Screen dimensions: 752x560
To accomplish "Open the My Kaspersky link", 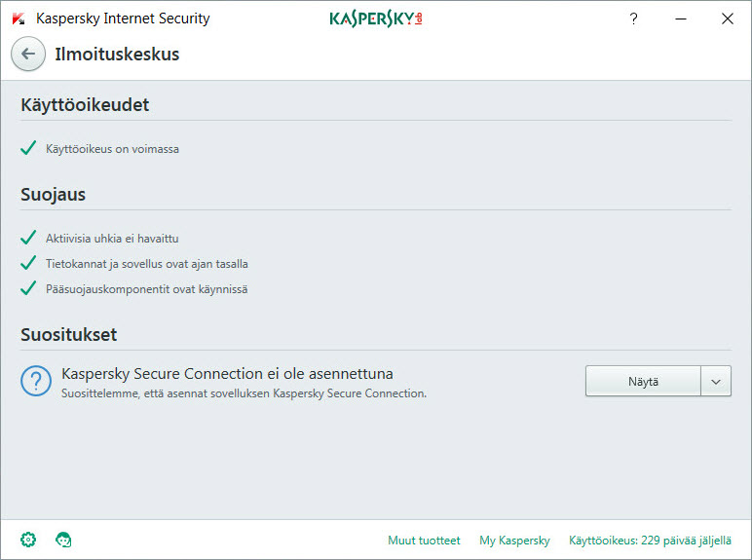I will coord(514,541).
